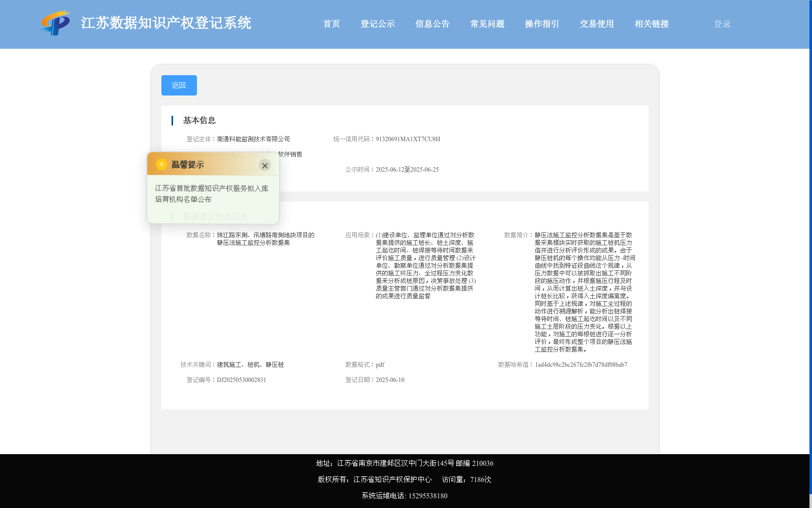
Task: Click the registration number DJ20250530002831
Action: point(242,380)
